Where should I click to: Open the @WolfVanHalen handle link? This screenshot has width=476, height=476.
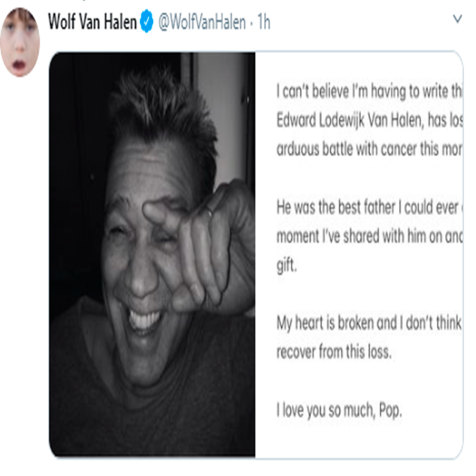click(x=202, y=22)
